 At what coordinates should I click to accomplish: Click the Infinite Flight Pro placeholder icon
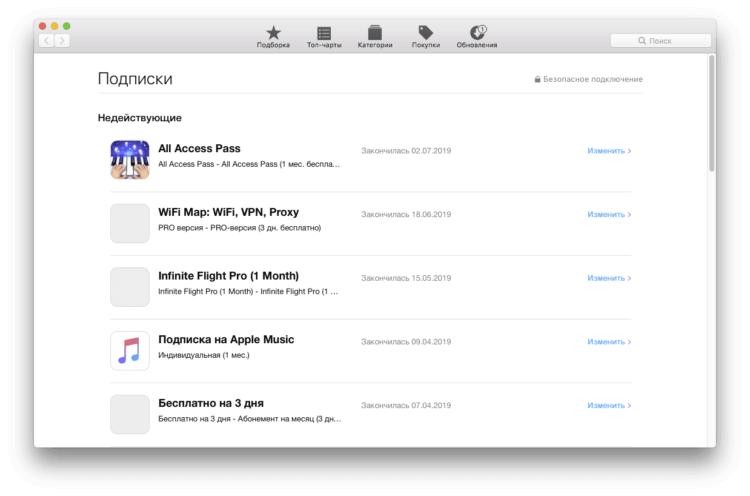click(x=130, y=287)
